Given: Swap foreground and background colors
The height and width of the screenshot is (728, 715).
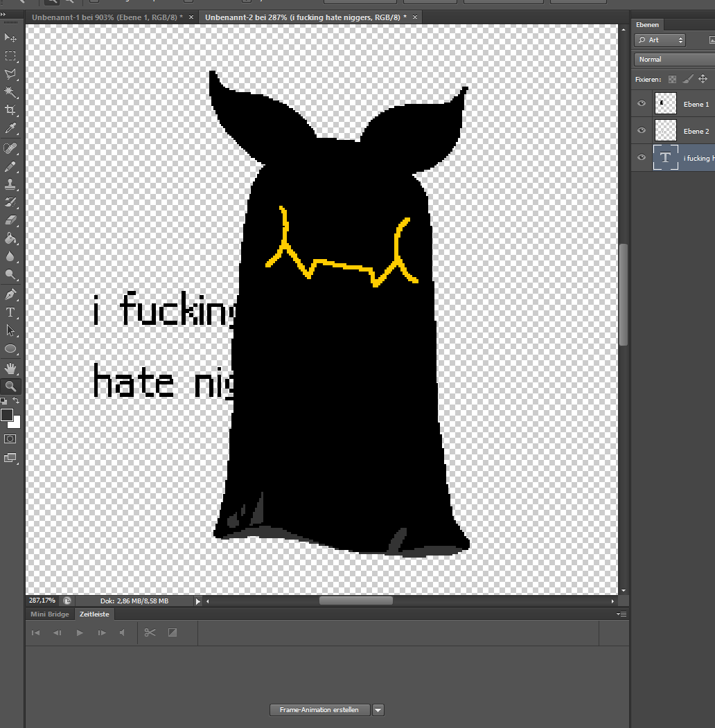Looking at the screenshot, I should (16, 400).
